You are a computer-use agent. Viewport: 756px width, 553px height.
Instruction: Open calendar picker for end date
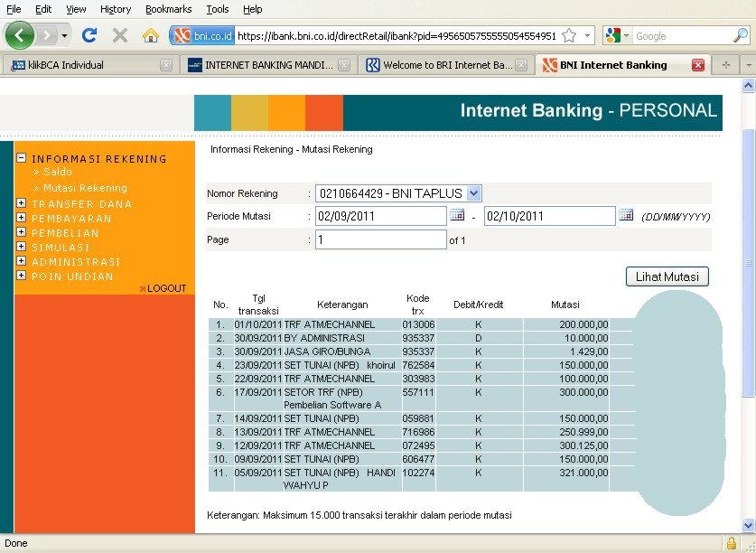626,215
